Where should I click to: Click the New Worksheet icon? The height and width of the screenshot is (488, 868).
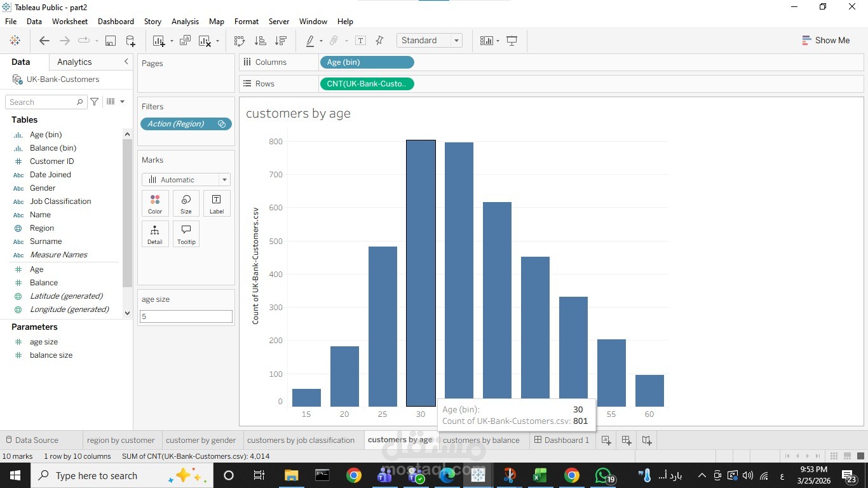point(159,41)
